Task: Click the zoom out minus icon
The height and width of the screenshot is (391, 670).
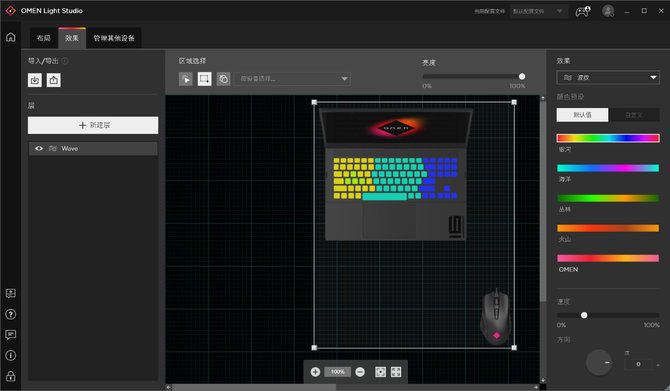Action: pyautogui.click(x=360, y=372)
